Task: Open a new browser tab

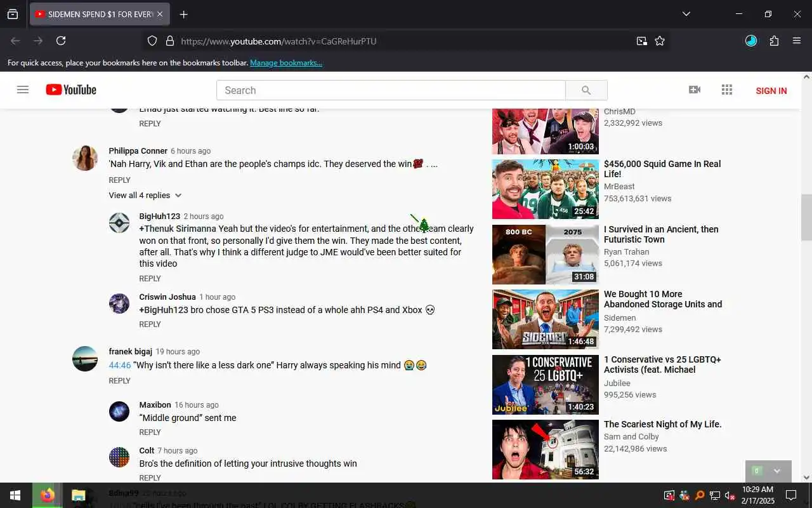Action: 183,14
